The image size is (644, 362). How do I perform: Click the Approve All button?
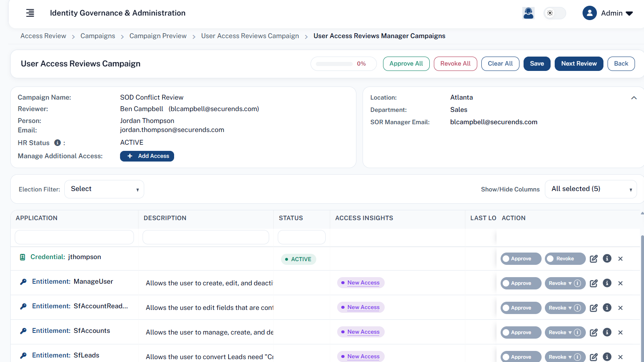(406, 64)
